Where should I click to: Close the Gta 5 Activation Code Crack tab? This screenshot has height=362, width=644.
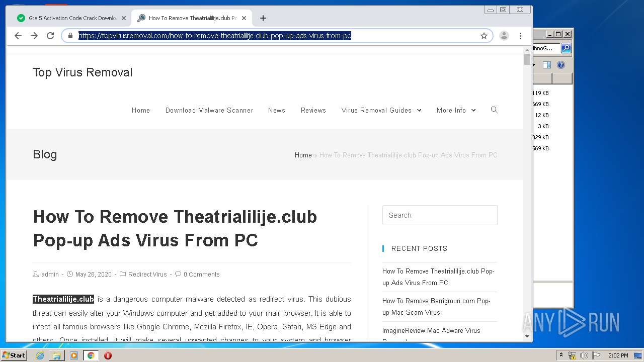[124, 18]
